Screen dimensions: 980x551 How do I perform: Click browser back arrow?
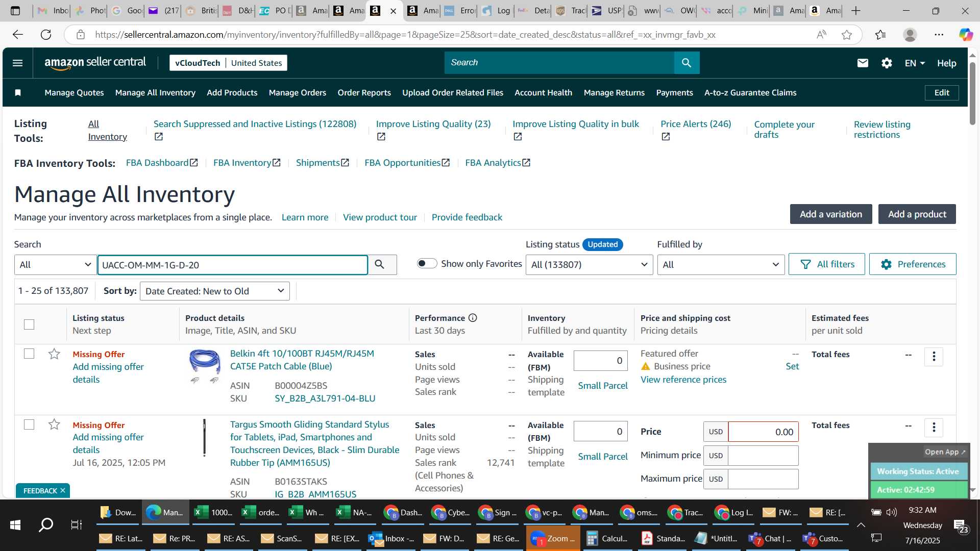[x=18, y=35]
